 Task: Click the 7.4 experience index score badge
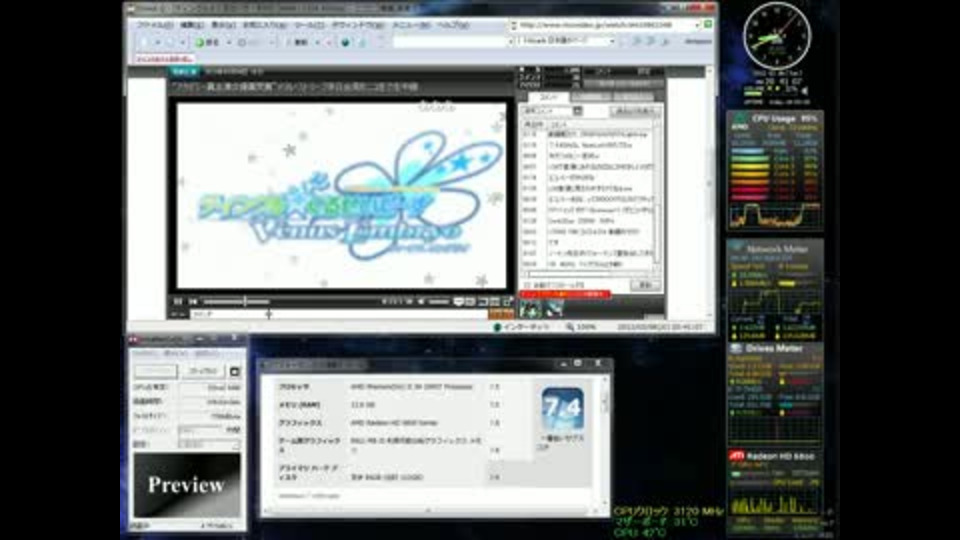562,408
